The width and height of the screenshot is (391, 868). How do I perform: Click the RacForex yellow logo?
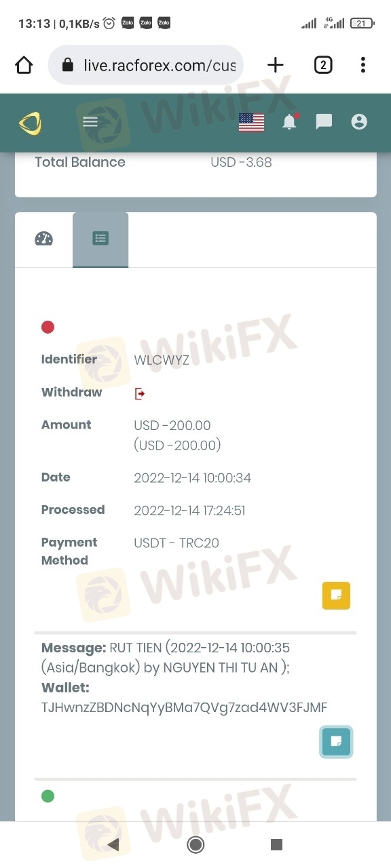[x=30, y=123]
